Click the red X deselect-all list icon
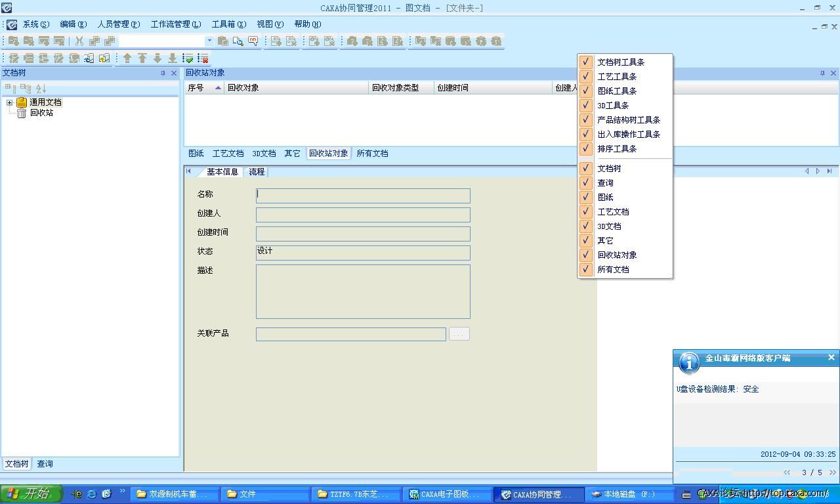 [x=203, y=58]
